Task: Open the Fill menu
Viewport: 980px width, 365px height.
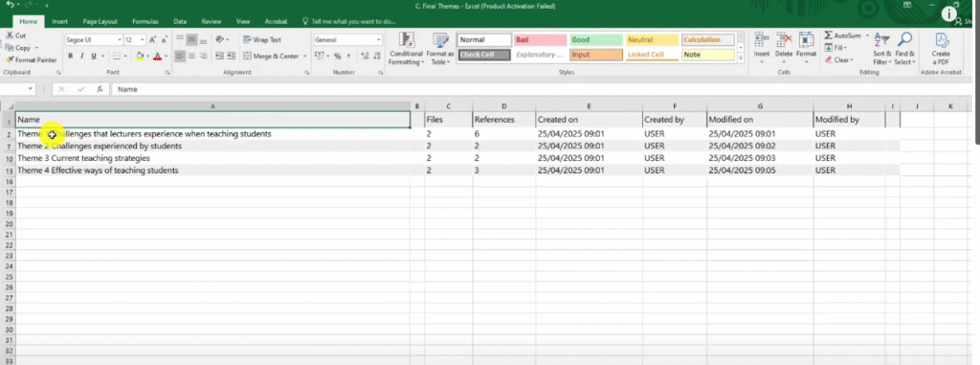Action: click(835, 48)
